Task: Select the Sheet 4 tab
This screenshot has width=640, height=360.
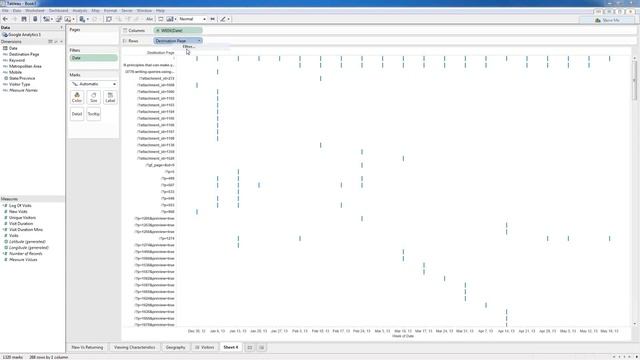Action: pos(231,347)
